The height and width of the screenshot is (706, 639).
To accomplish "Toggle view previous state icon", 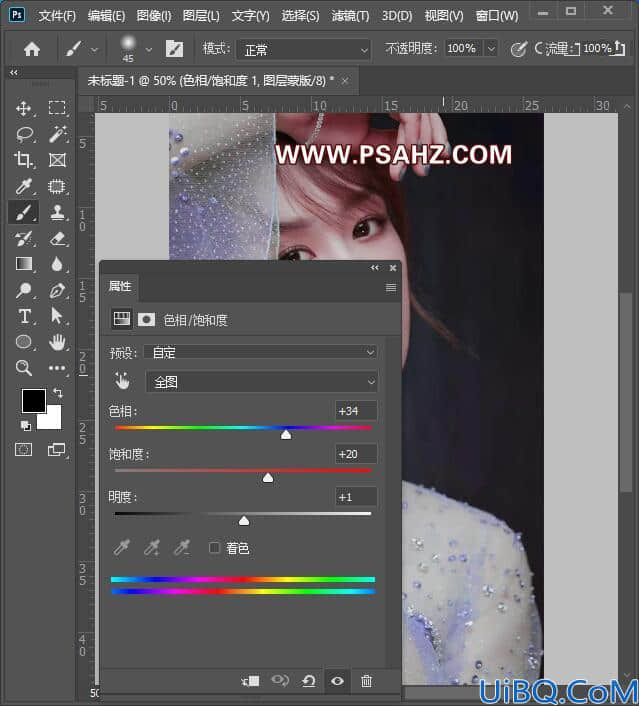I will (x=280, y=680).
